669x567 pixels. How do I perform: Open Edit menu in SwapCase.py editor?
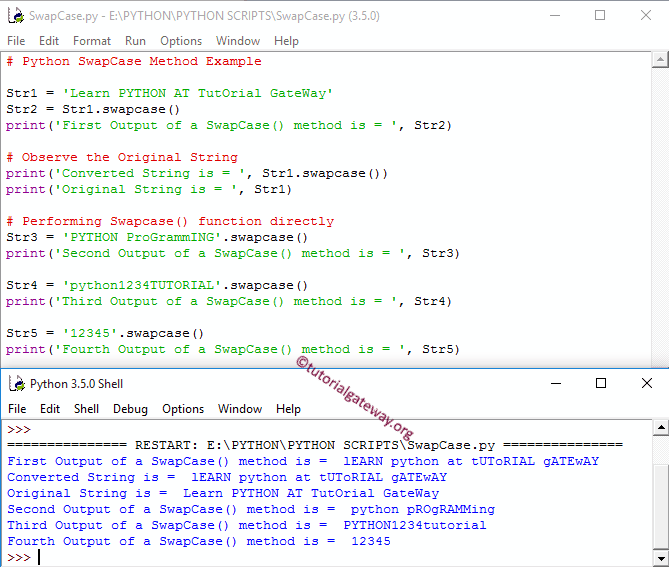pyautogui.click(x=49, y=41)
